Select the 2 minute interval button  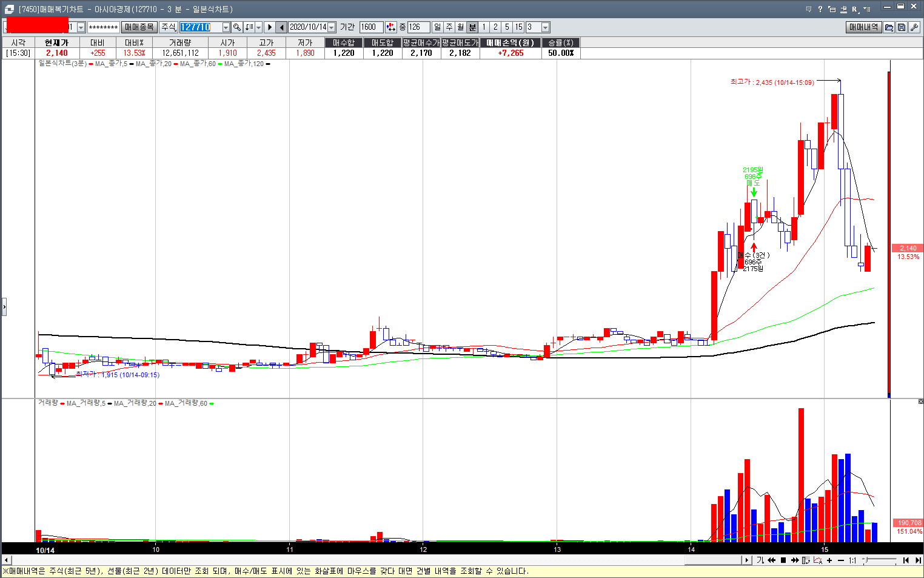(495, 27)
